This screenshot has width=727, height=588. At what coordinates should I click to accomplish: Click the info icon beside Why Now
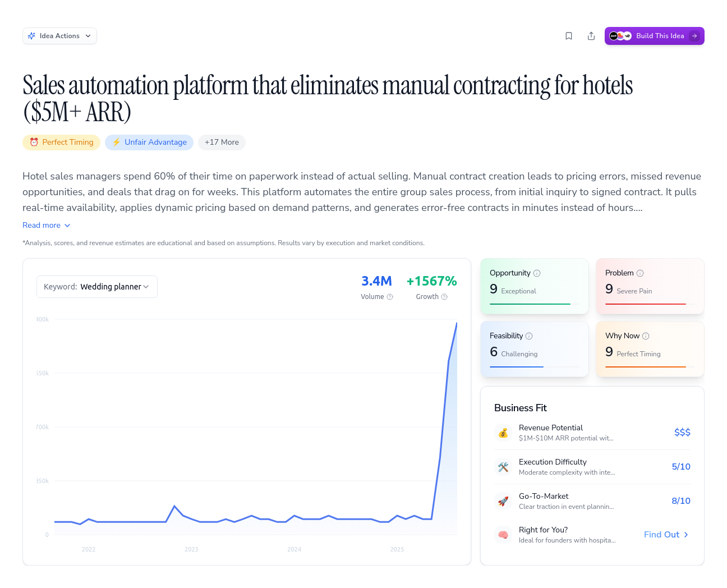(x=646, y=336)
